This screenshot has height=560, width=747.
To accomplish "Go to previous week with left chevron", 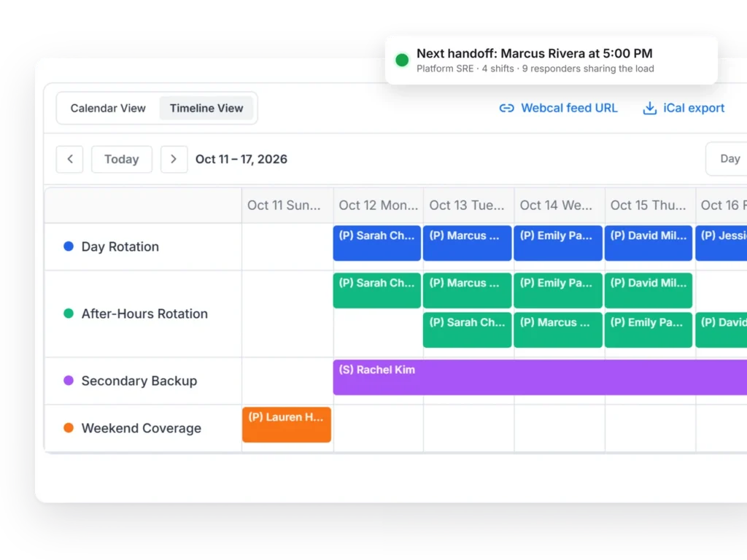I will point(69,159).
